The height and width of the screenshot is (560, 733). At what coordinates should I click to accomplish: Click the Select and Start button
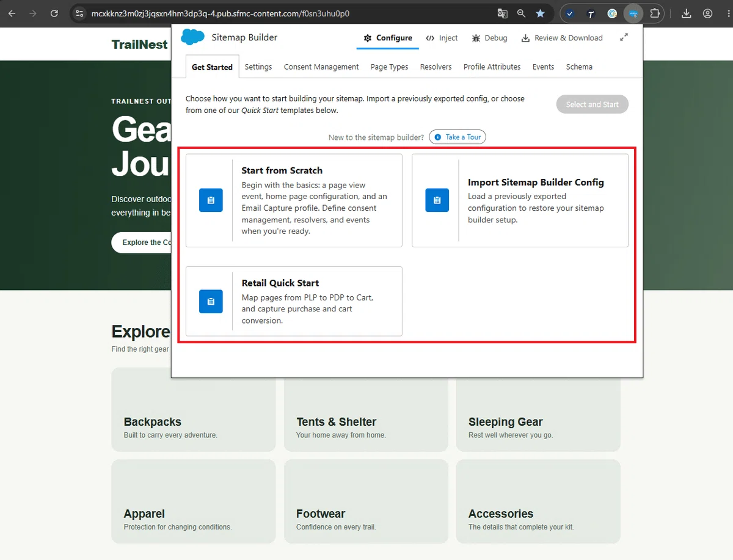point(592,104)
